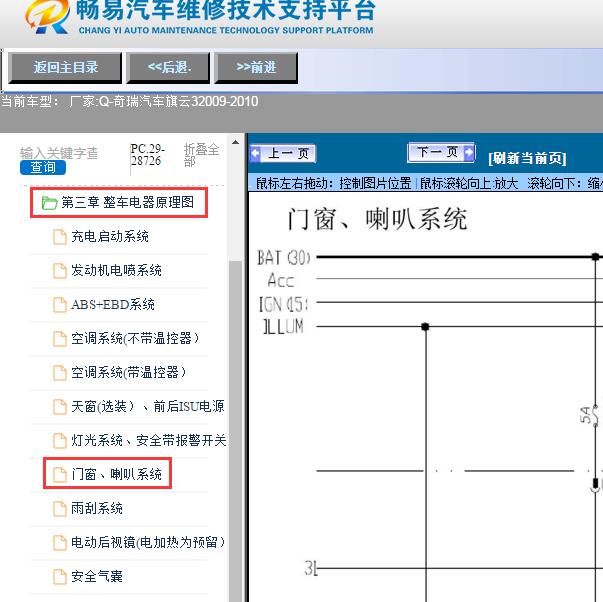The height and width of the screenshot is (602, 603).
Task: Go to next page with 下一页
Action: pyautogui.click(x=441, y=152)
